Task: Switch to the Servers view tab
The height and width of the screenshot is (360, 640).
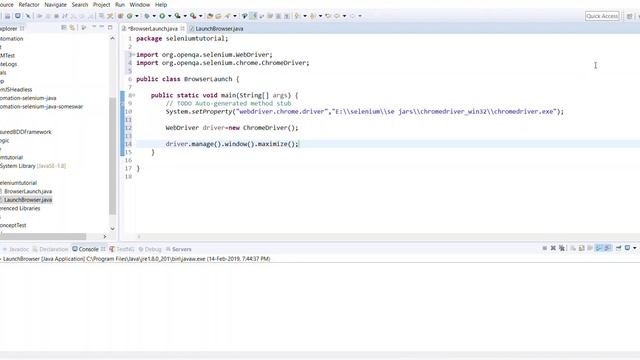Action: pyautogui.click(x=179, y=249)
